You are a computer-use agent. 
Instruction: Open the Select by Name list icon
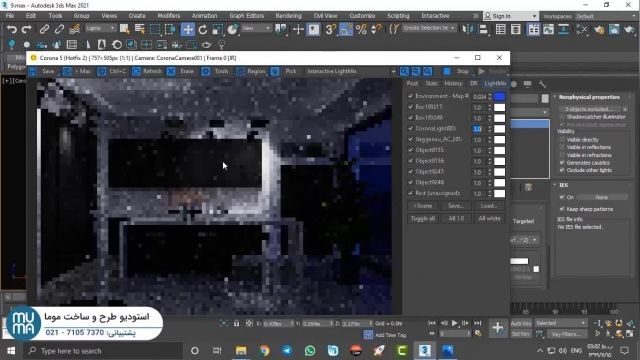tap(140, 29)
